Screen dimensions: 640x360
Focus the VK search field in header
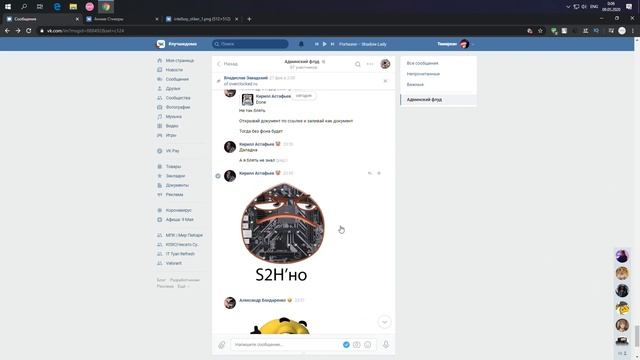tap(250, 44)
